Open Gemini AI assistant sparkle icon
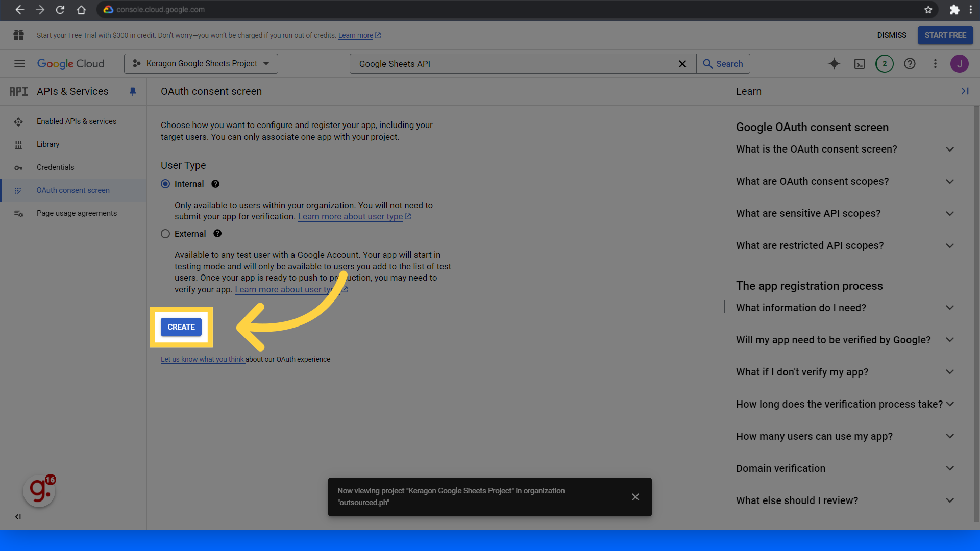 [834, 64]
